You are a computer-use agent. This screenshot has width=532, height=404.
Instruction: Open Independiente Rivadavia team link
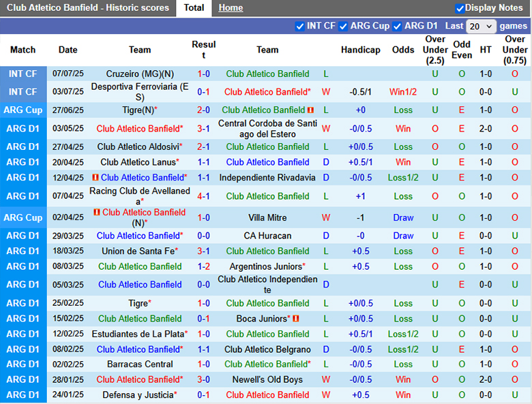(267, 177)
